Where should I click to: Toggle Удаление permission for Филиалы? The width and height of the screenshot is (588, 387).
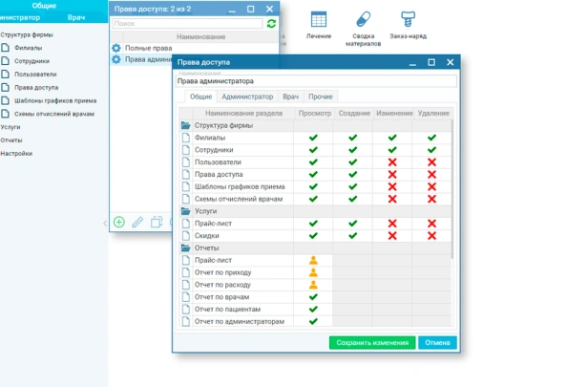[x=430, y=138]
